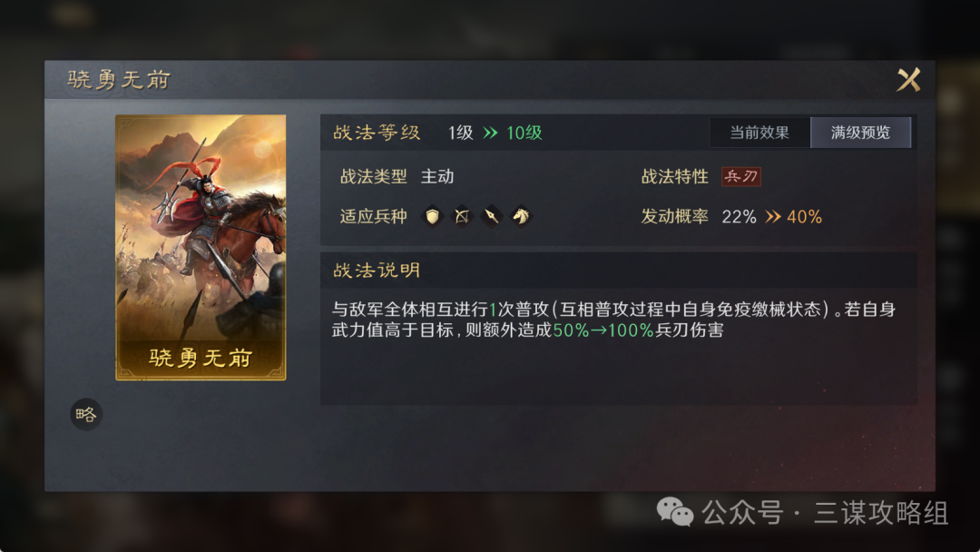Toggle the round 略 brief button
980x552 pixels.
(x=86, y=414)
